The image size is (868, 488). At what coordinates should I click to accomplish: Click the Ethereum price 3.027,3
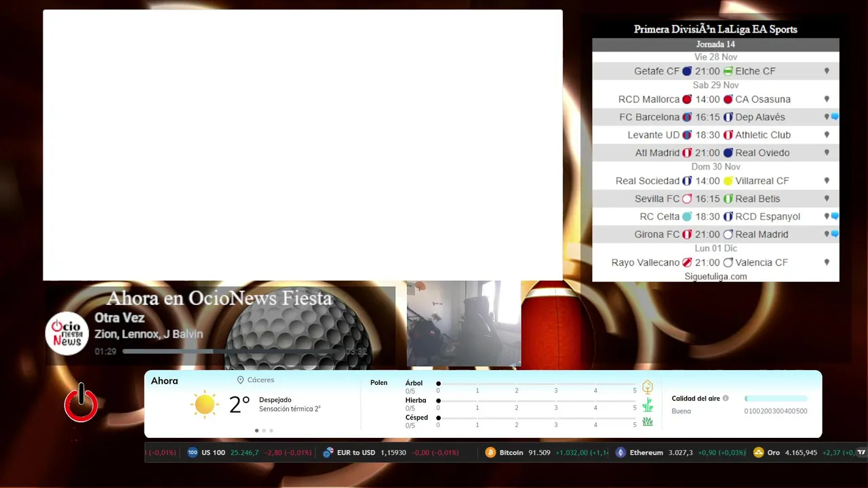pyautogui.click(x=681, y=452)
